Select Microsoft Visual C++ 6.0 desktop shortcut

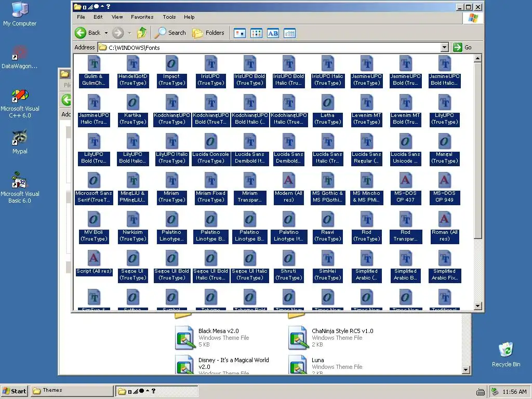pyautogui.click(x=20, y=103)
